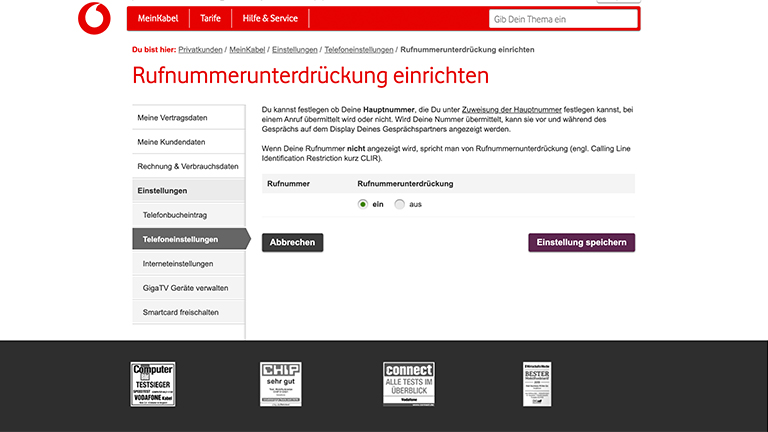The image size is (768, 432).
Task: Open the Zuweisung der Hauptnummer link
Action: pos(512,110)
